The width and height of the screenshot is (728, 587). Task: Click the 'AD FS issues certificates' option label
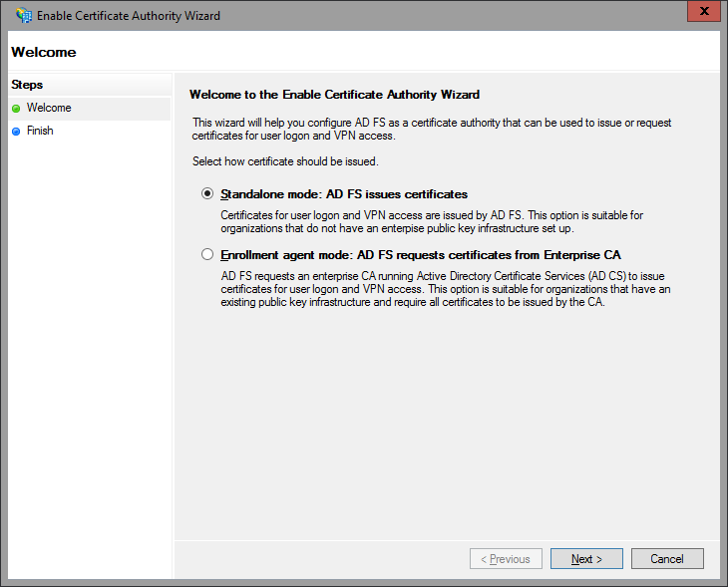tap(344, 194)
